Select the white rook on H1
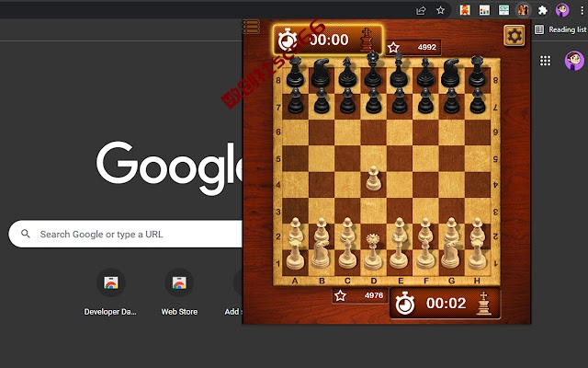 point(477,254)
